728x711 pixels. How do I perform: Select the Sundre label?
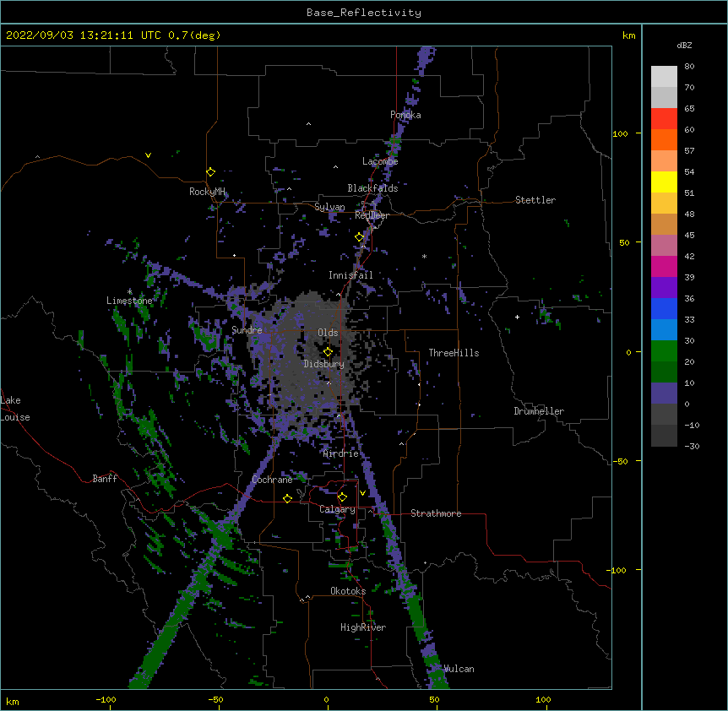pyautogui.click(x=247, y=330)
